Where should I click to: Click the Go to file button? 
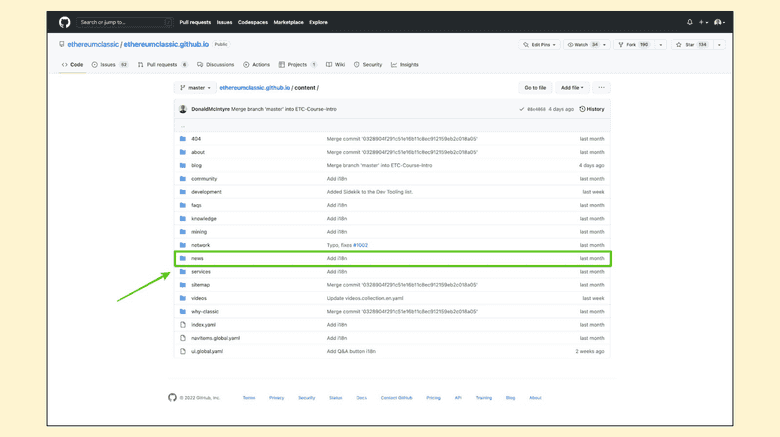pos(535,88)
